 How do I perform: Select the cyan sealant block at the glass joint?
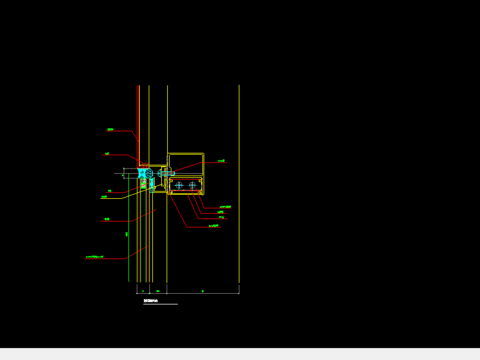pos(142,173)
